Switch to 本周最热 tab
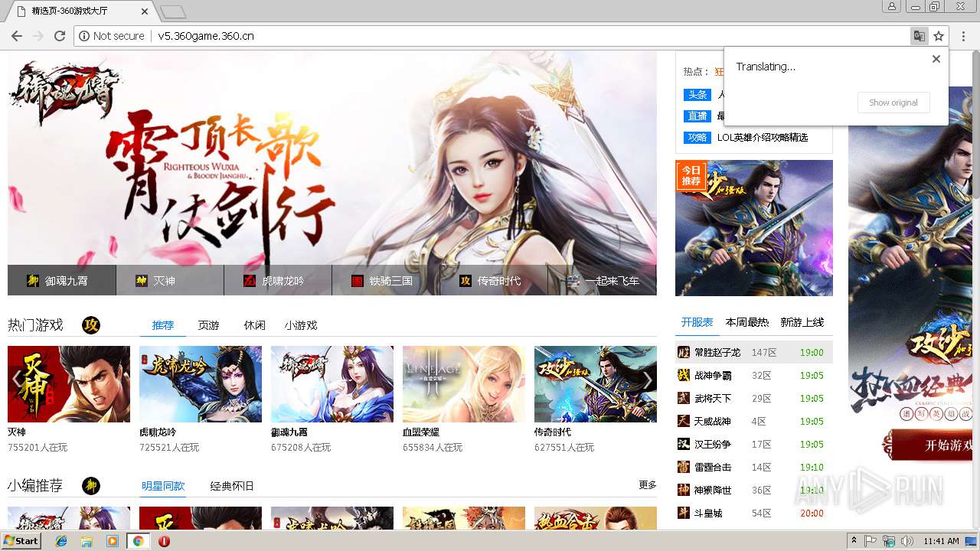The width and height of the screenshot is (980, 551). click(x=747, y=322)
